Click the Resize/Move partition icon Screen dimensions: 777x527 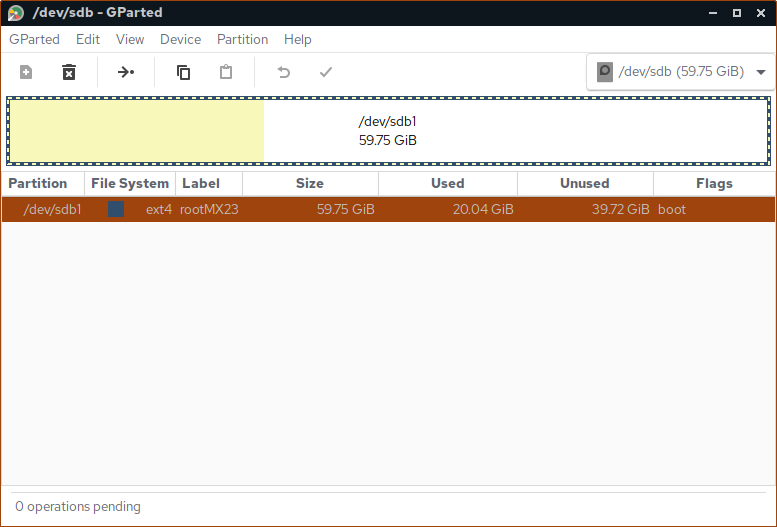tap(126, 72)
